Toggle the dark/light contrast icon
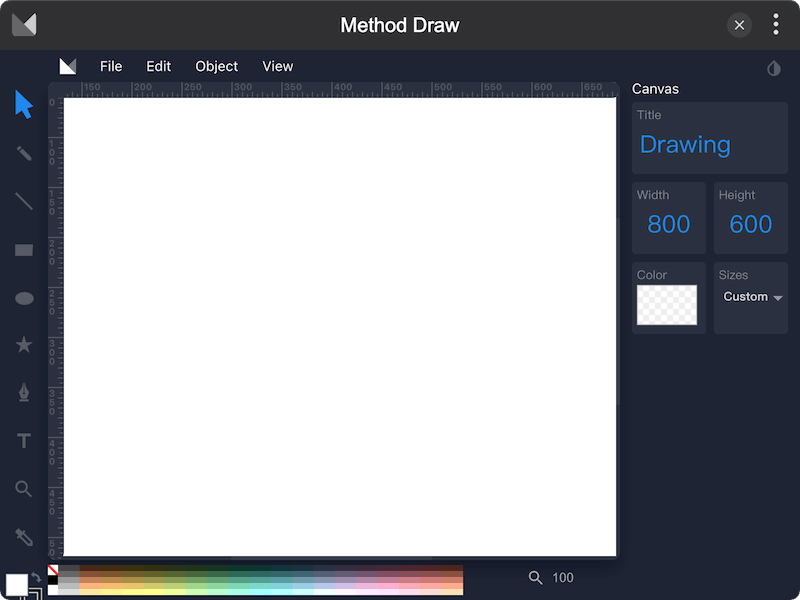Image resolution: width=800 pixels, height=600 pixels. tap(773, 68)
